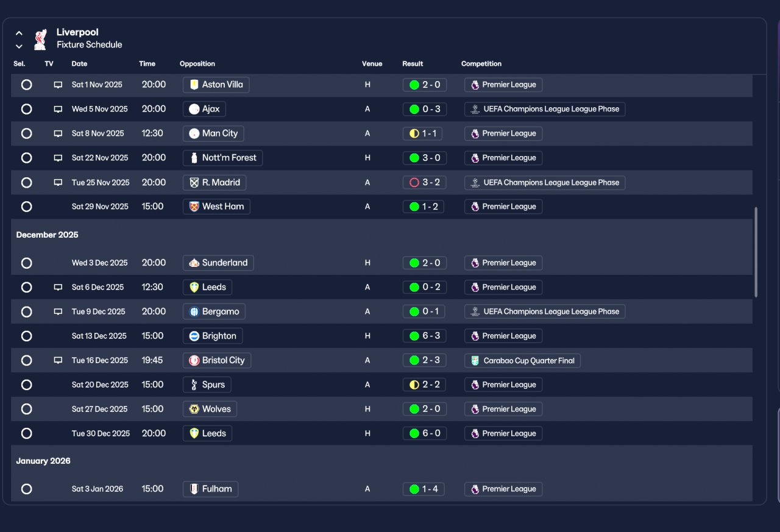Click the Carabao Cup logo icon
Viewport: 780px width, 532px height.
coord(475,360)
